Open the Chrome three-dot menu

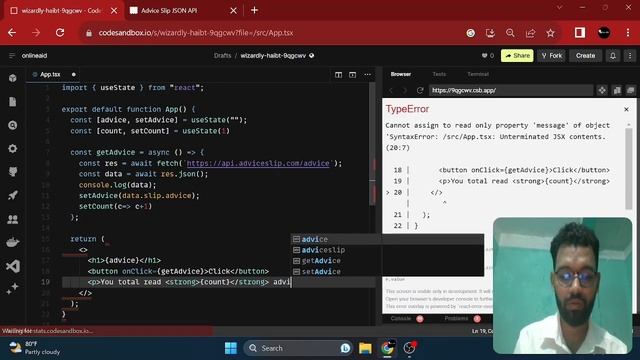pyautogui.click(x=628, y=33)
